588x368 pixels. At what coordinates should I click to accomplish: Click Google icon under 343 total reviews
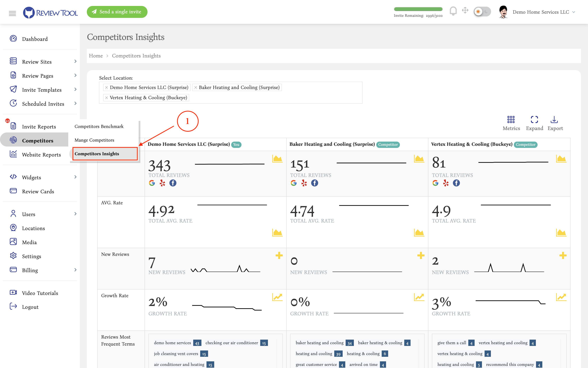coord(152,183)
